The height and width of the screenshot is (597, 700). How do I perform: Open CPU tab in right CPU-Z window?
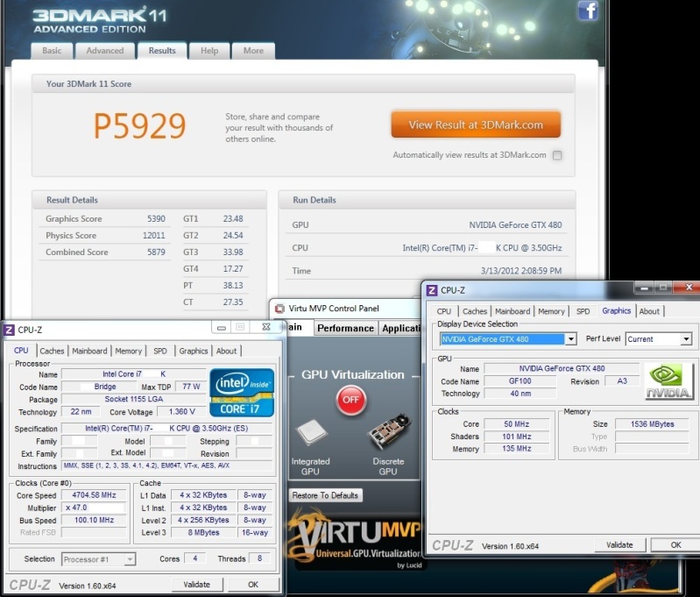(x=444, y=311)
